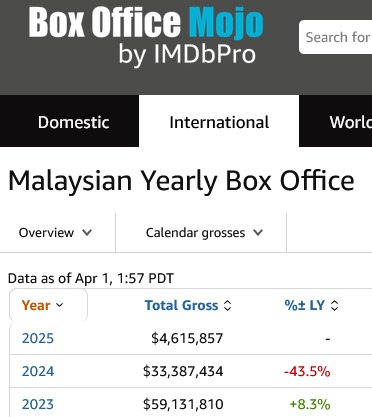Click the Box Office Mojo logo
Viewport: 372px width, 417px height.
[x=146, y=22]
